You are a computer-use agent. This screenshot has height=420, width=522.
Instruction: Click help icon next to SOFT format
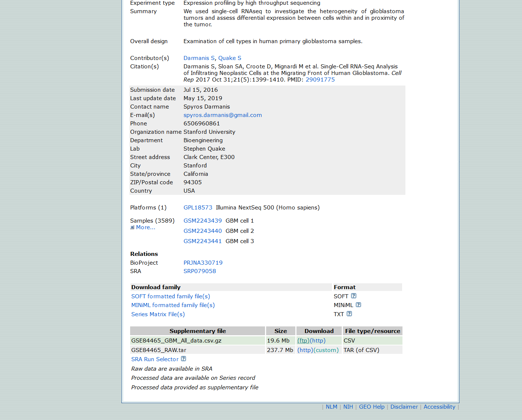tap(353, 296)
